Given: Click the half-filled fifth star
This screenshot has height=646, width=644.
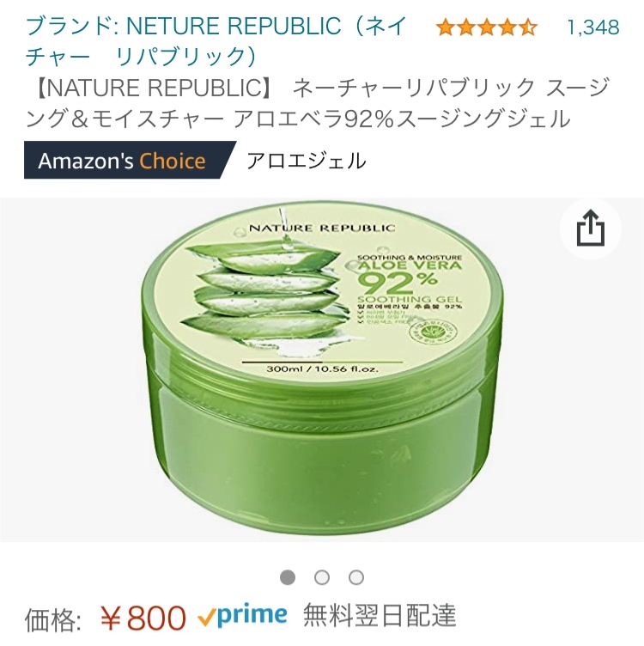Looking at the screenshot, I should point(528,27).
